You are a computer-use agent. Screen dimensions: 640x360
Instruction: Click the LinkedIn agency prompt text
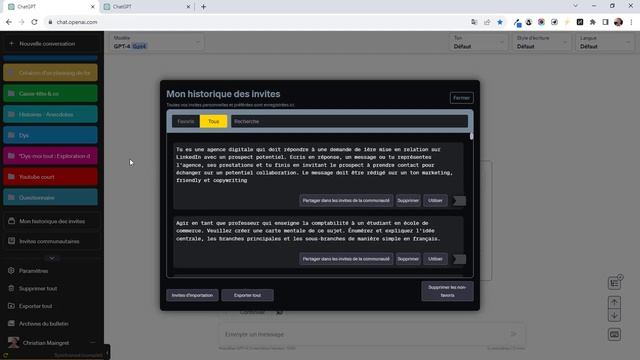tap(314, 165)
